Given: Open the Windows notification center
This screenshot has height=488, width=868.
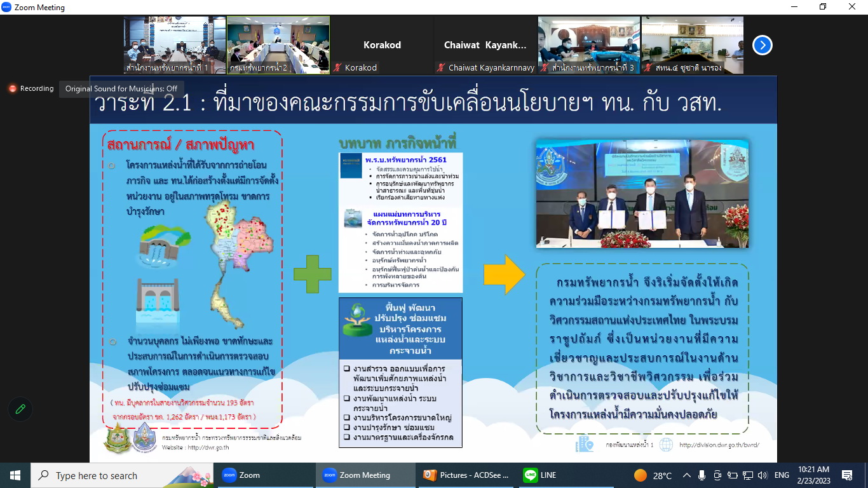Looking at the screenshot, I should coord(847,475).
